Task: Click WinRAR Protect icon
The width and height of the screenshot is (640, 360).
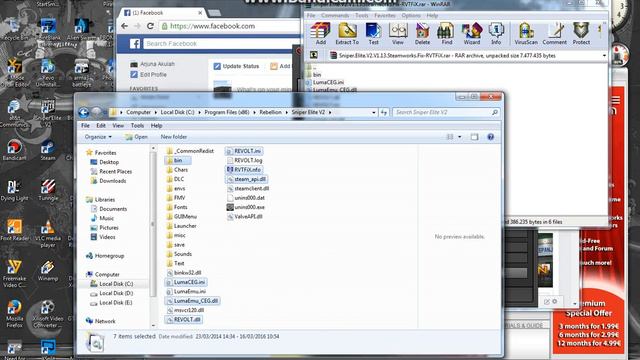Action: (x=581, y=33)
